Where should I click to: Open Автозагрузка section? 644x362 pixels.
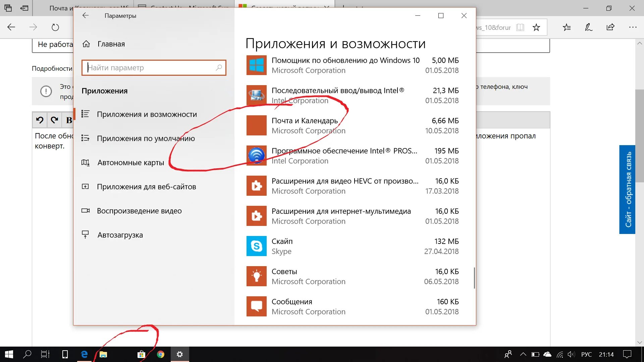point(120,235)
